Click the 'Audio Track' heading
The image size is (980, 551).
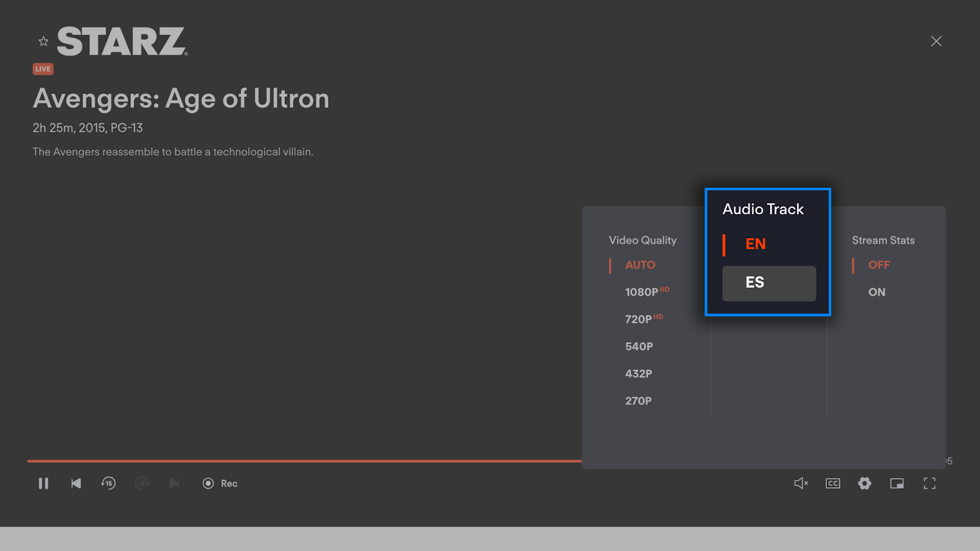[x=763, y=209]
